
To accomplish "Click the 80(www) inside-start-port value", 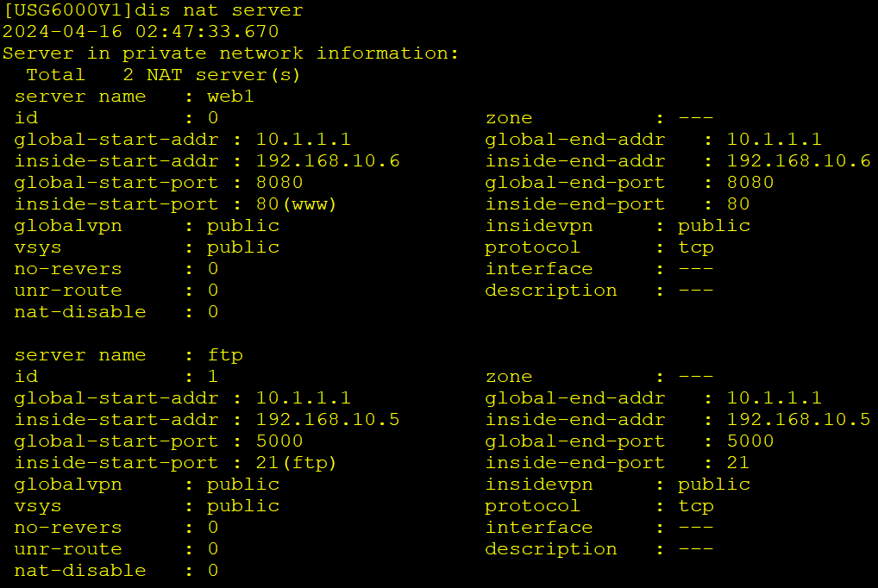I will [296, 204].
